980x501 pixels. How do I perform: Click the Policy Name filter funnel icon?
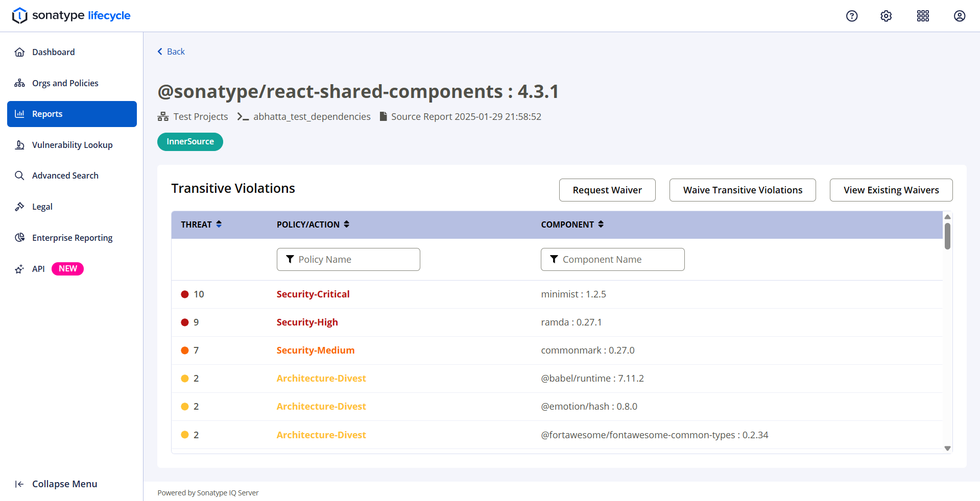(x=290, y=259)
